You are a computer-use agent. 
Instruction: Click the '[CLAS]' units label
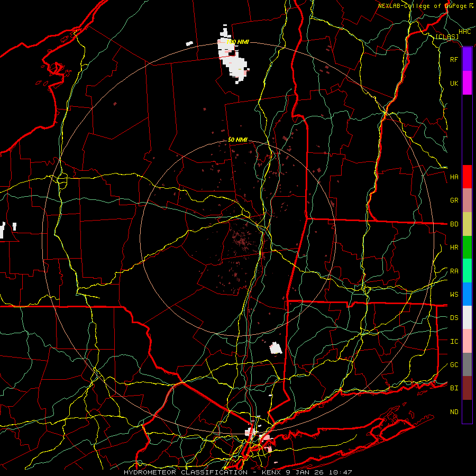coord(447,37)
